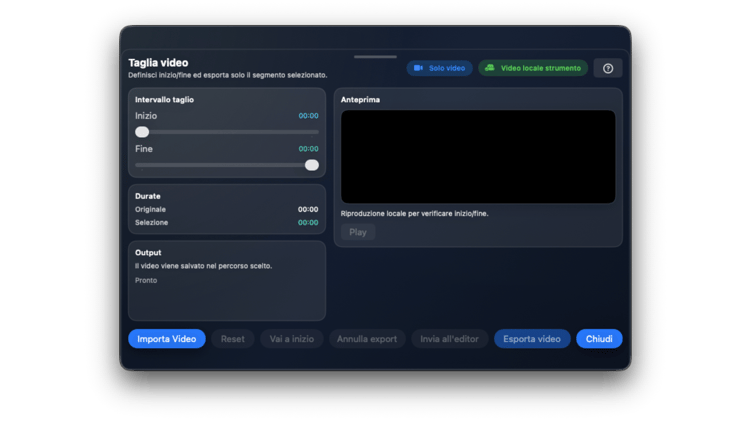Click the Importa Video button
This screenshot has height=421, width=750.
[x=166, y=339]
